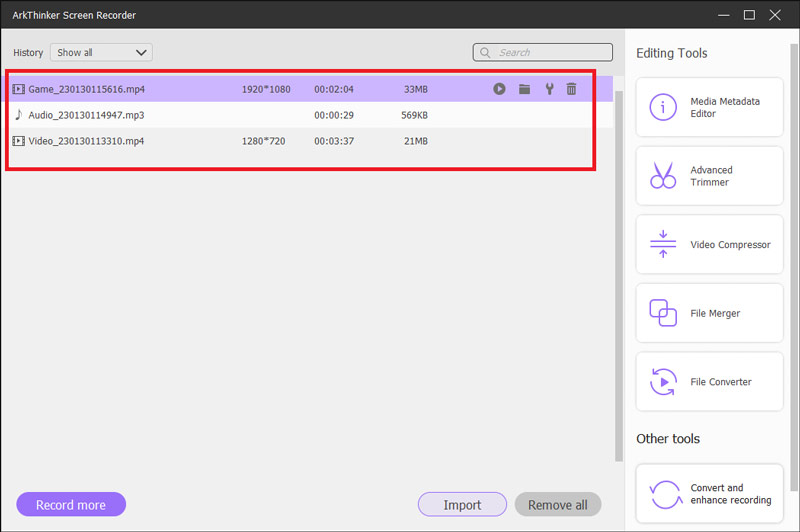This screenshot has width=800, height=532.
Task: Play the Game_230130115616.mp4 recording
Action: click(x=499, y=89)
